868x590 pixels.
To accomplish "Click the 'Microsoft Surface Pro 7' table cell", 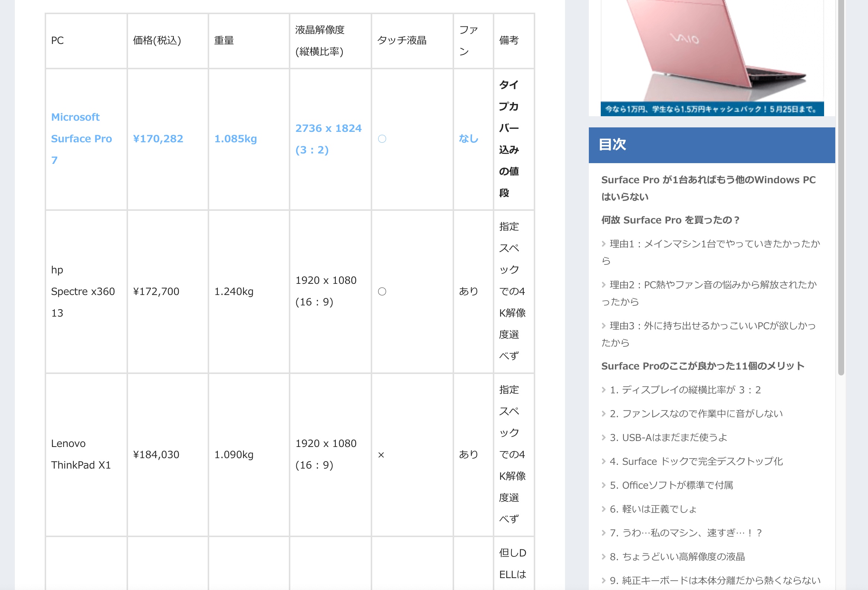I will pos(82,139).
